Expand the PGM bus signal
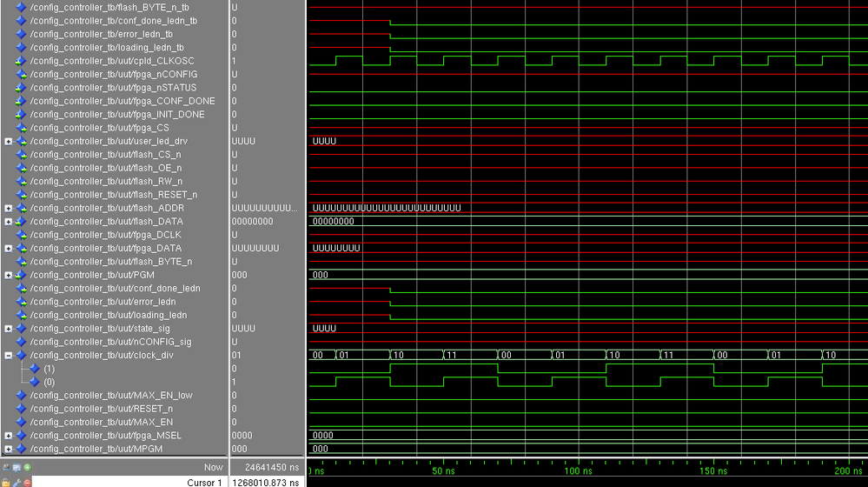Screen dimensions: 868x487 9,275
